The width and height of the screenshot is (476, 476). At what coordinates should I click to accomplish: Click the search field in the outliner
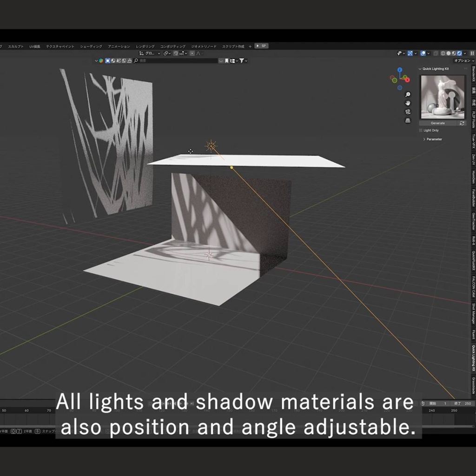(x=177, y=60)
